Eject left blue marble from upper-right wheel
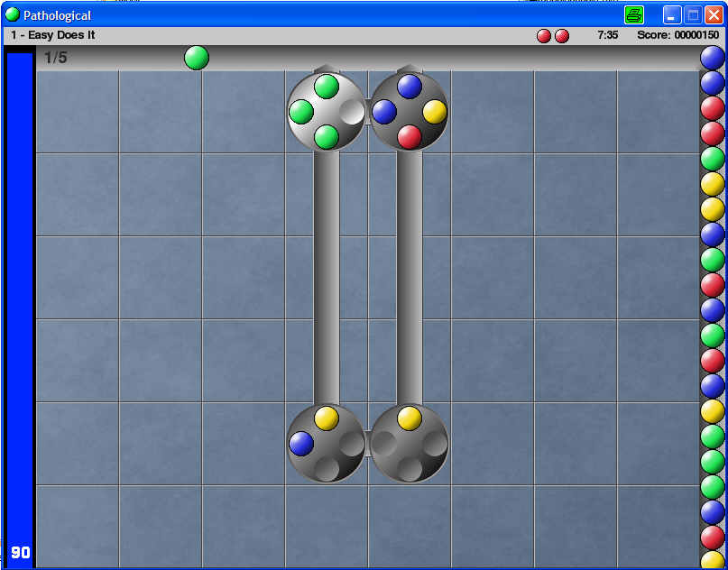This screenshot has height=570, width=728. [384, 112]
